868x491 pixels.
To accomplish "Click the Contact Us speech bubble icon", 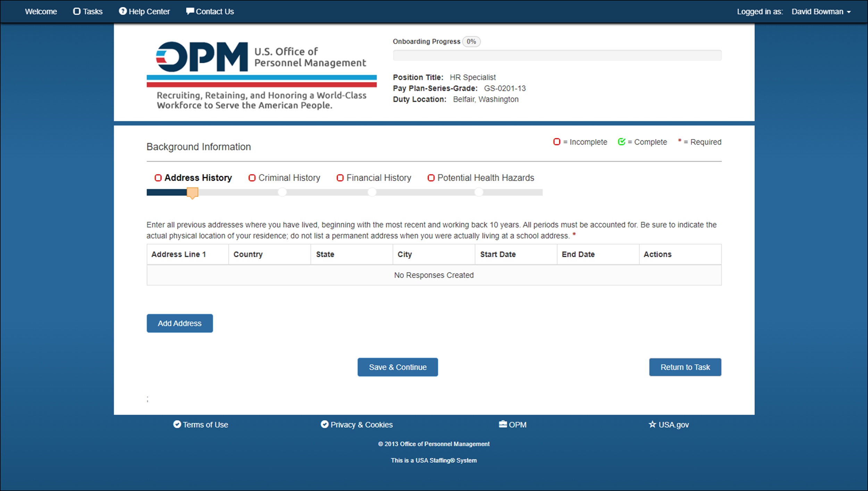I will (190, 11).
